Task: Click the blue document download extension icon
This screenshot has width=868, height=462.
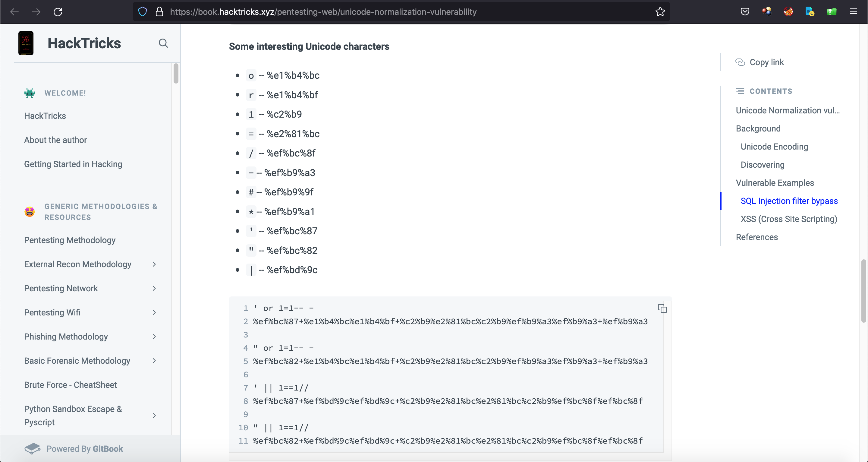Action: tap(810, 12)
